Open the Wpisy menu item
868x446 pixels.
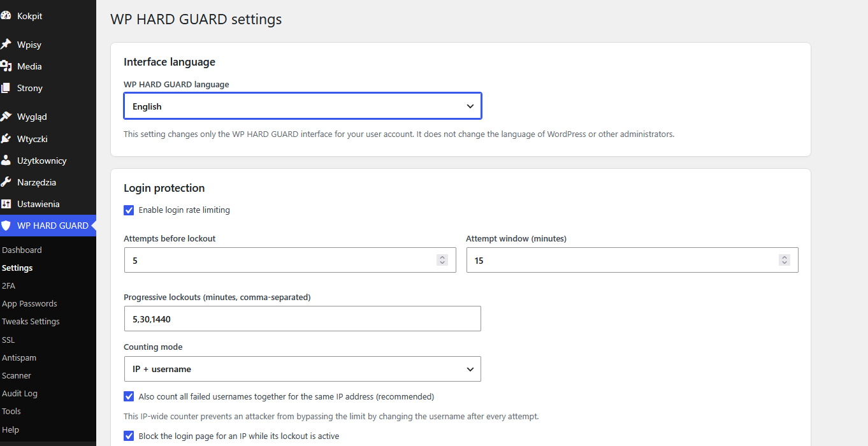click(x=48, y=45)
